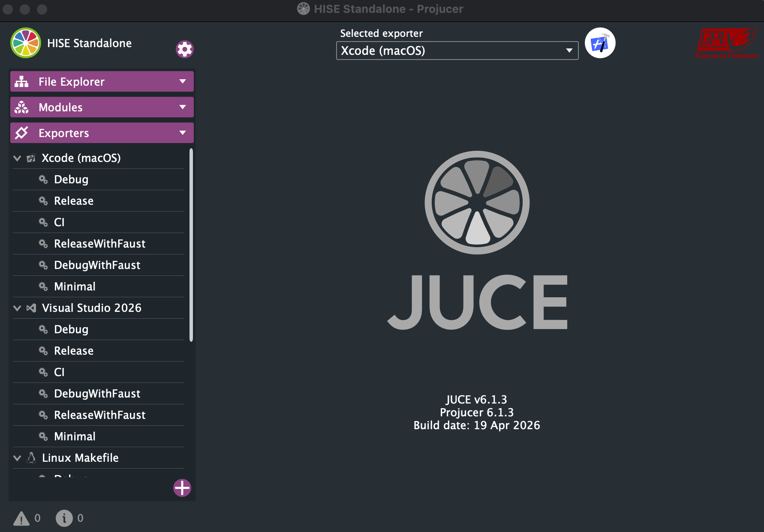This screenshot has width=764, height=532.
Task: Select Minimal under Visual Studio 2026
Action: (75, 436)
